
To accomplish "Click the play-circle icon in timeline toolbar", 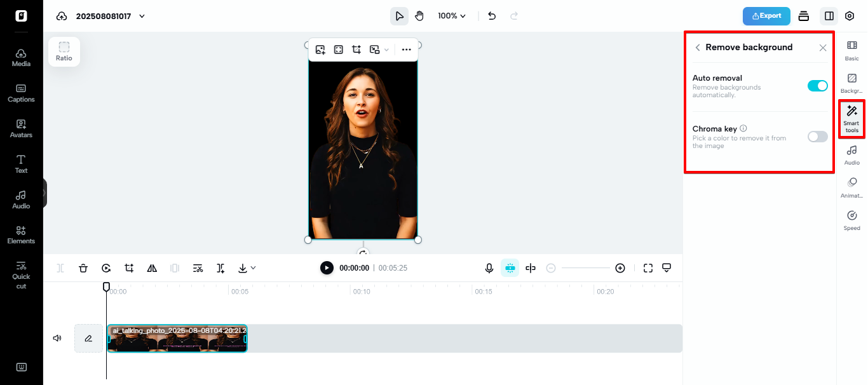I will click(x=106, y=268).
